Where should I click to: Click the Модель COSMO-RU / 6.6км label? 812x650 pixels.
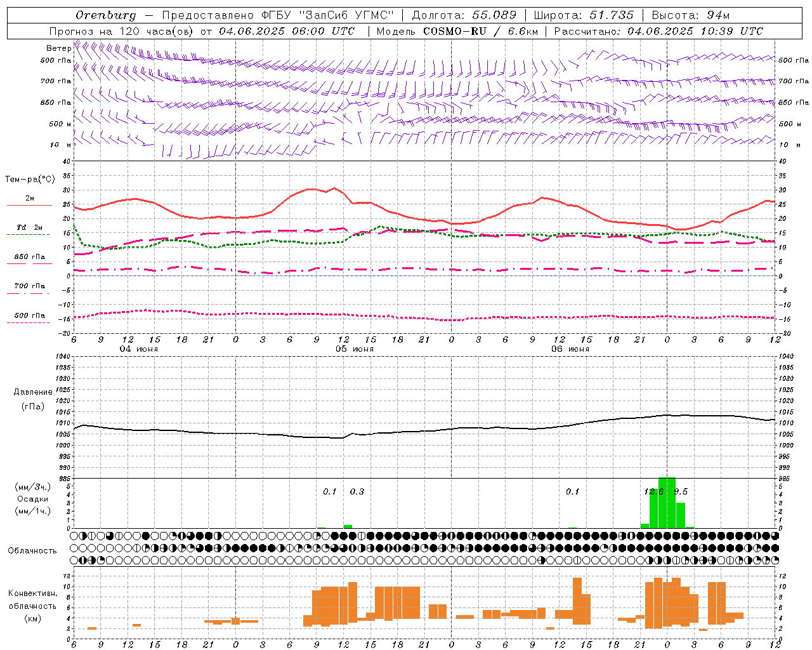pos(457,31)
